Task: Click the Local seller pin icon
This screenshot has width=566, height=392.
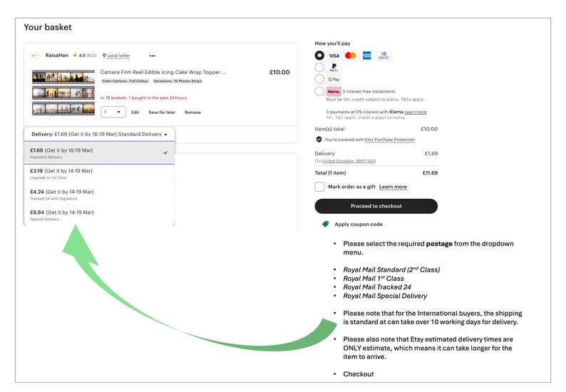Action: tap(104, 56)
